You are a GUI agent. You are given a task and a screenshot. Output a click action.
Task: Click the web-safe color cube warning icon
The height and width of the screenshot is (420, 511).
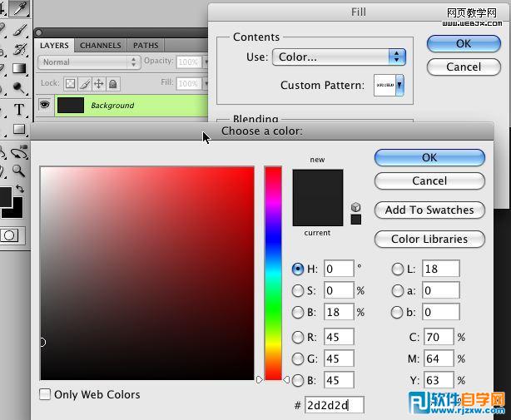pyautogui.click(x=356, y=207)
